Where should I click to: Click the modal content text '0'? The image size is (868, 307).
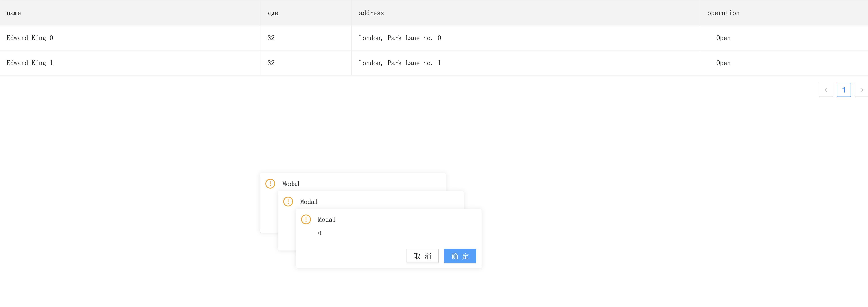[x=319, y=233]
